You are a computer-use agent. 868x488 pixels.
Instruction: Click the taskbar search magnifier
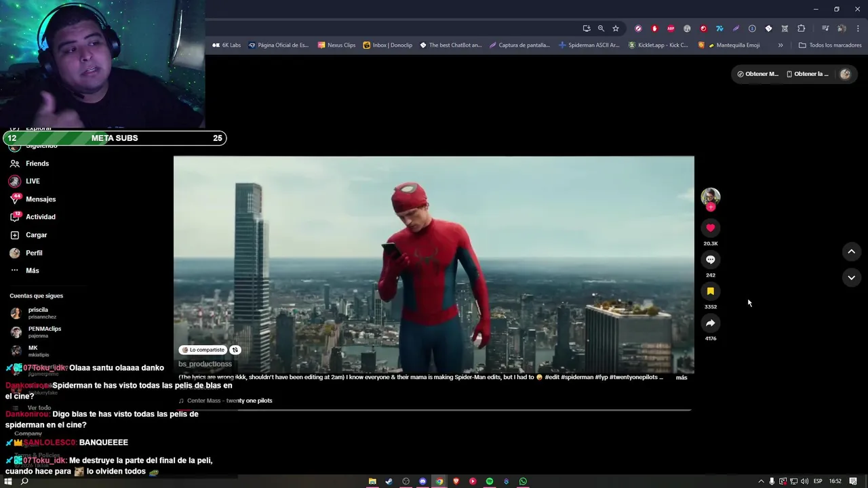click(24, 481)
